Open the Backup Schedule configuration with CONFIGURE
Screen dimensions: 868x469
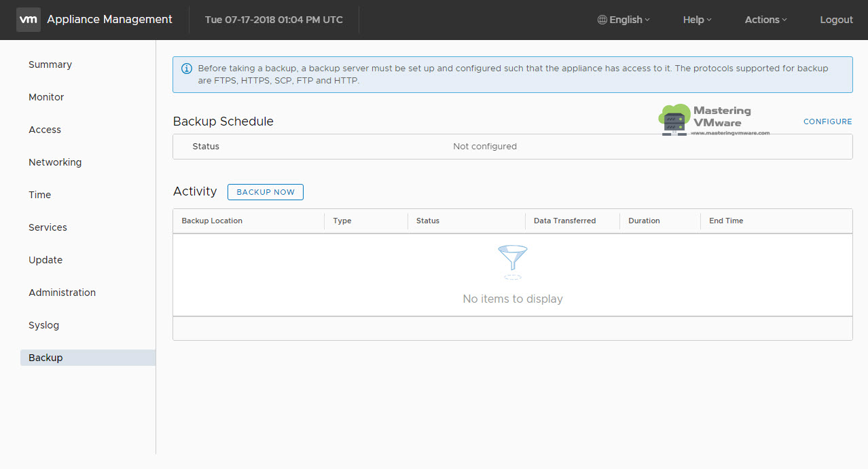[827, 121]
